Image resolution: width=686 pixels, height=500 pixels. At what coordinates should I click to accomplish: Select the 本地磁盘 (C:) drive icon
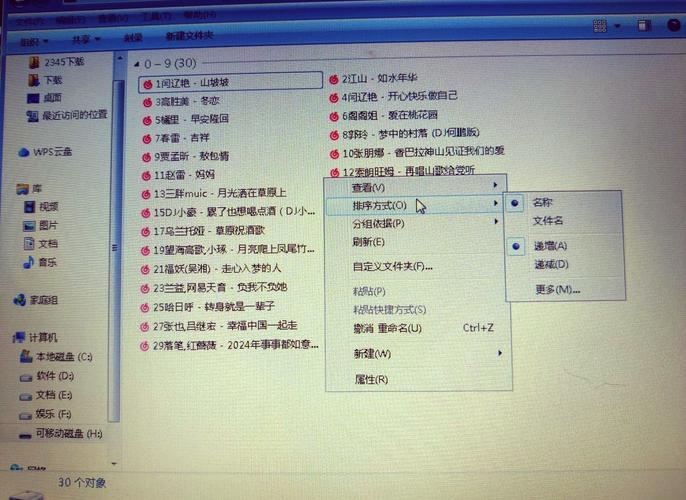(26, 357)
